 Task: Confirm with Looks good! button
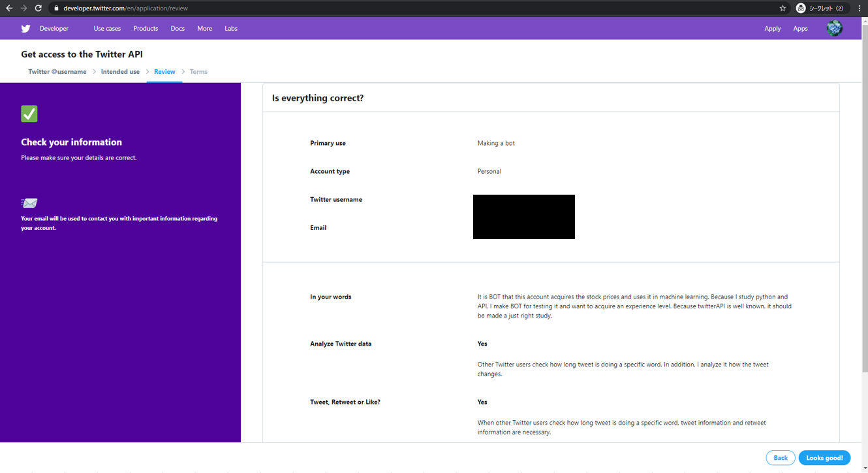(824, 458)
